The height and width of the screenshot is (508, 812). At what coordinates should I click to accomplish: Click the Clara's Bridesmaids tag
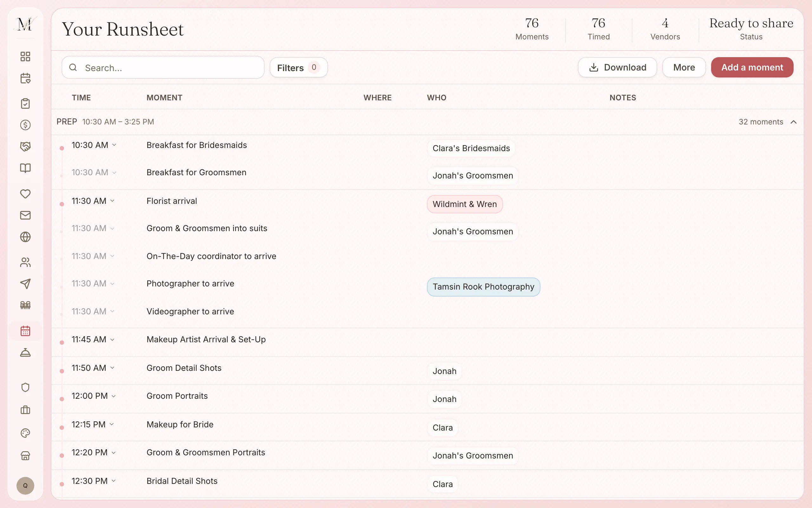click(471, 148)
